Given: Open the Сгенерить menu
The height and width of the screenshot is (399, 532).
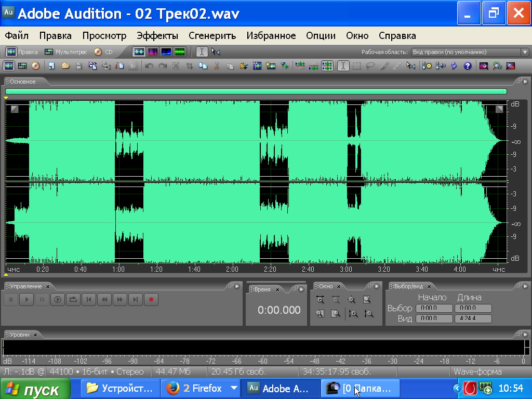Looking at the screenshot, I should tap(212, 36).
